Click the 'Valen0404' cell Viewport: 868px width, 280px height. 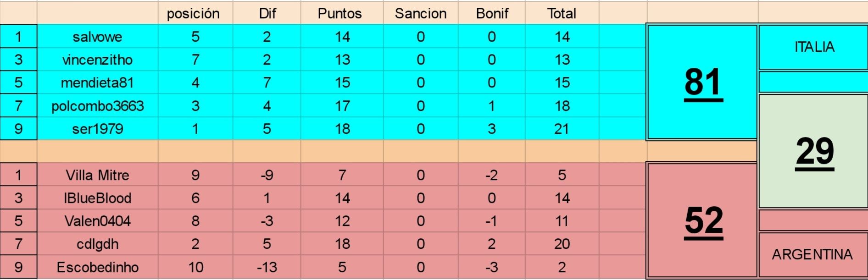[x=98, y=221]
